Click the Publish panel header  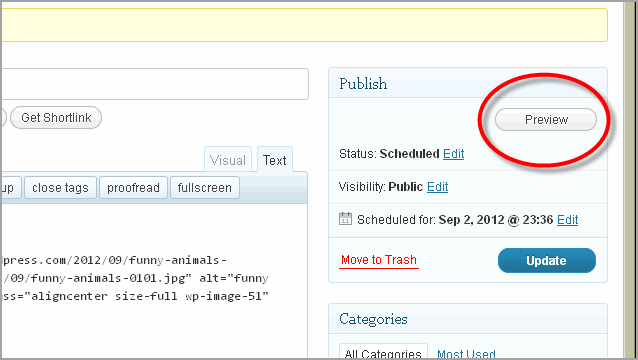pyautogui.click(x=468, y=83)
